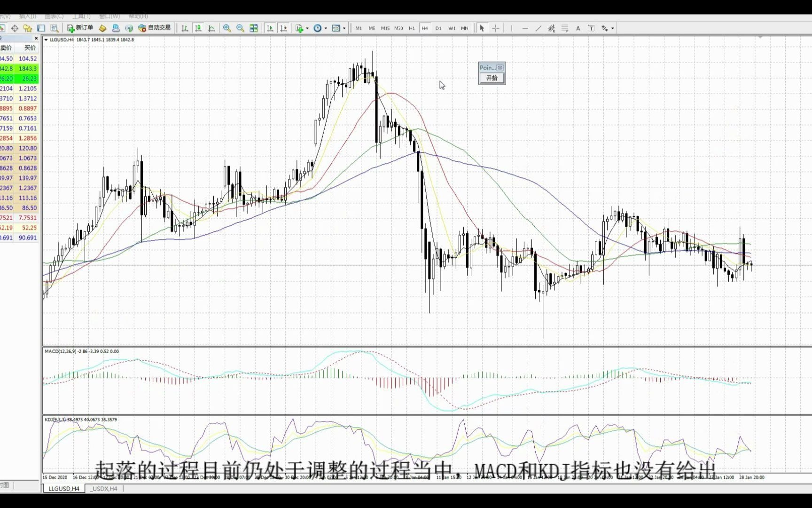This screenshot has height=508, width=812.
Task: Switch chart to line chart type
Action: coord(211,28)
